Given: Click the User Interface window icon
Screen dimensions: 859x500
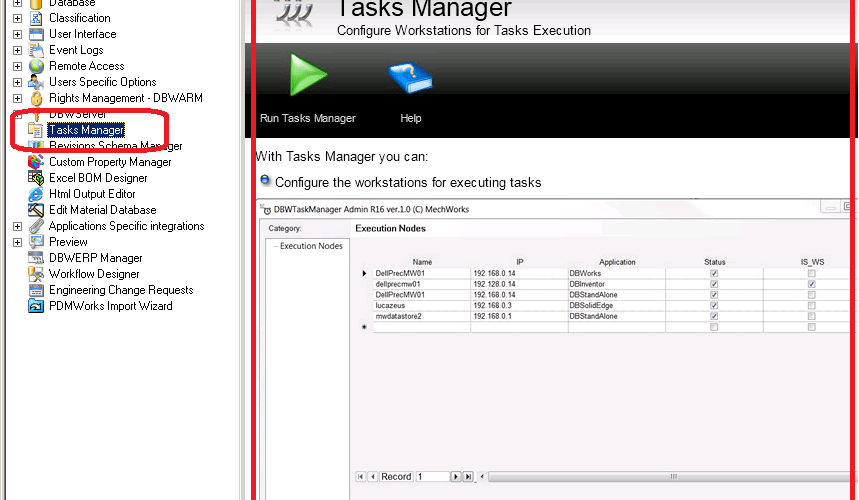Looking at the screenshot, I should click(36, 34).
